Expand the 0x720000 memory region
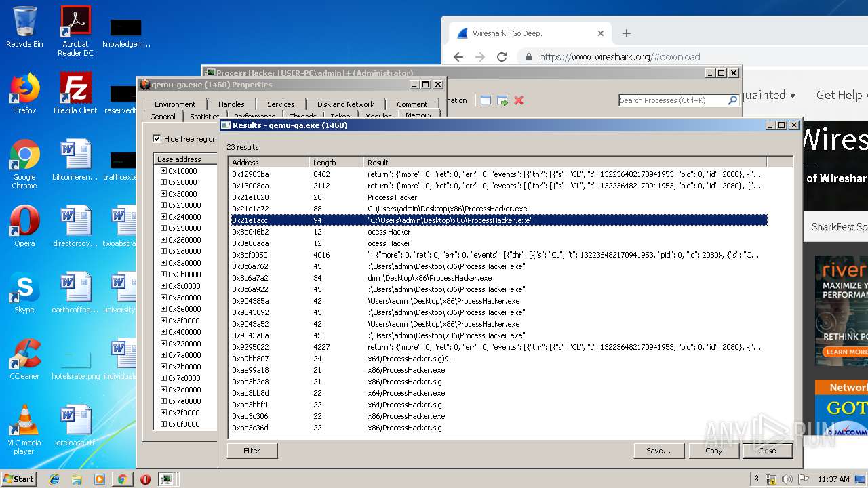Screen dimensions: 868x488 [163, 344]
